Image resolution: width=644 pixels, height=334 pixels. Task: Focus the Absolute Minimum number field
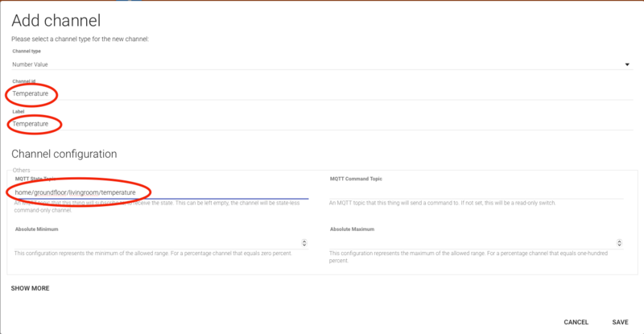153,242
